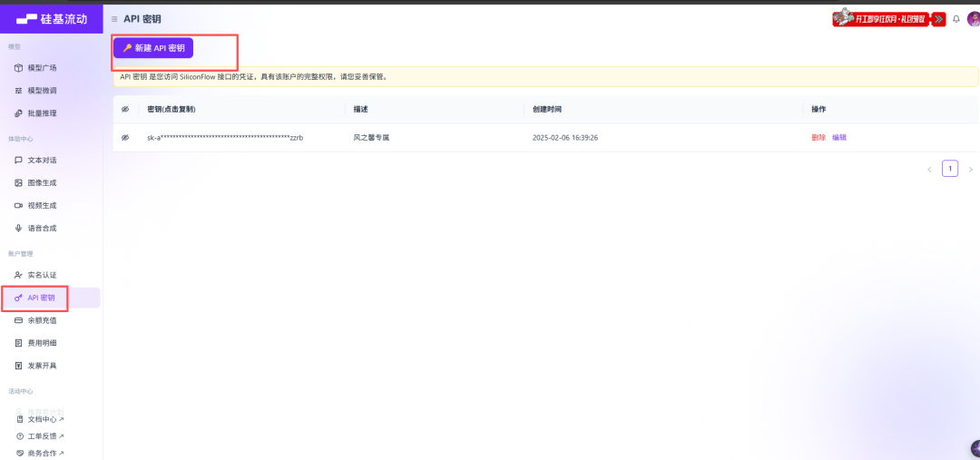This screenshot has height=460, width=980.
Task: Click the 批量推理 icon
Action: pyautogui.click(x=19, y=113)
